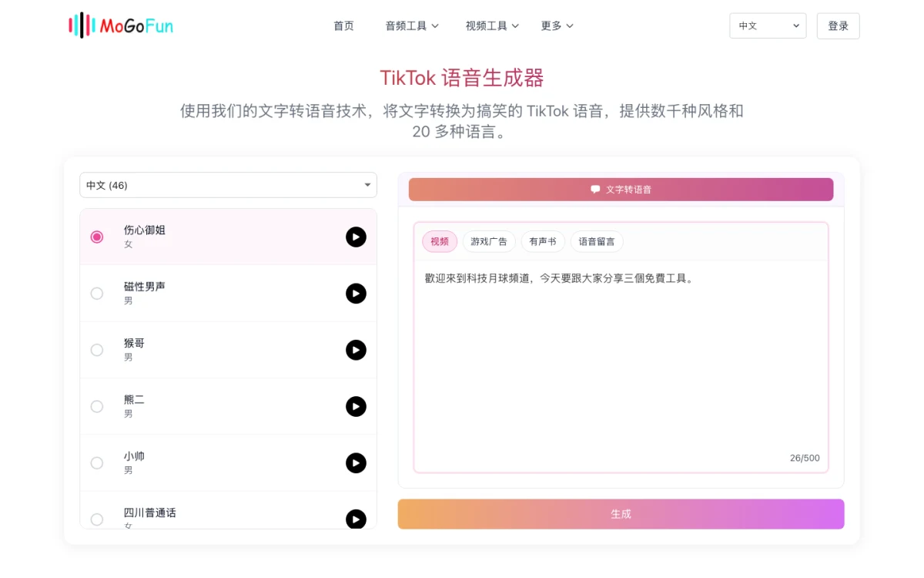This screenshot has height=578, width=924.
Task: Select the 伤心御姐 voice radio button
Action: (x=97, y=237)
